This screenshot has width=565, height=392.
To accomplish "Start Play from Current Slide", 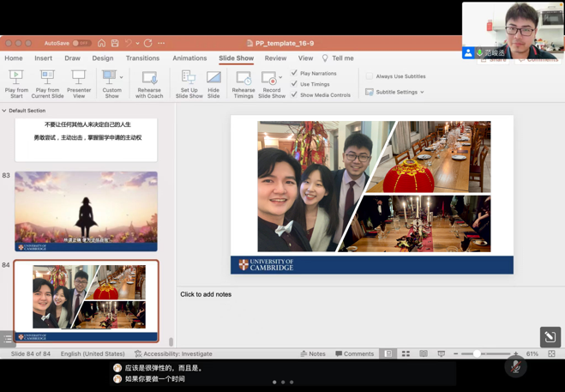I will point(47,78).
